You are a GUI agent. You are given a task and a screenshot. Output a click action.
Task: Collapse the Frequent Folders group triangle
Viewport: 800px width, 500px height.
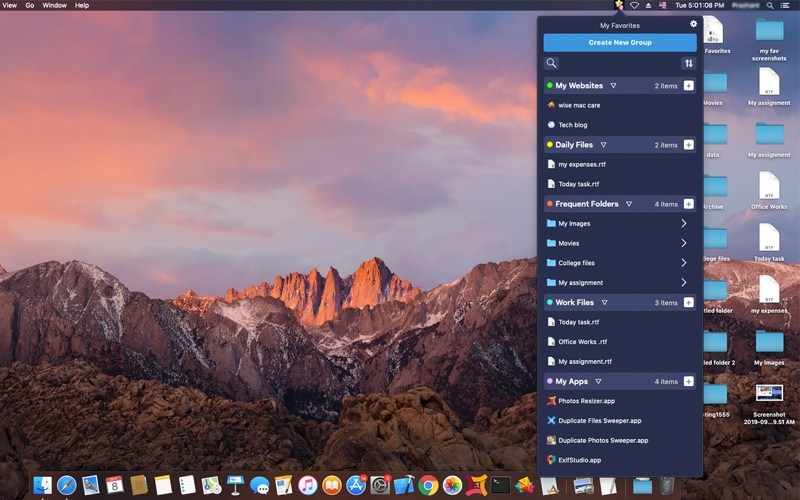[629, 204]
